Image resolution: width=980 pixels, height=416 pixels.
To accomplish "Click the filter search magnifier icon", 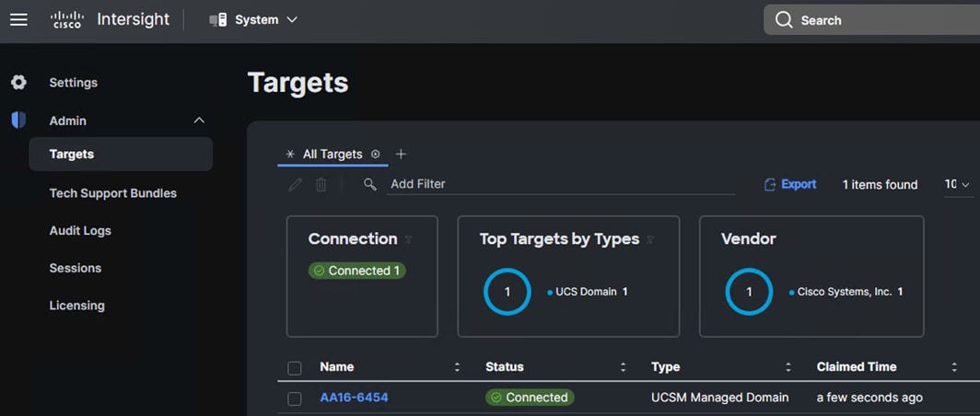I will 370,184.
